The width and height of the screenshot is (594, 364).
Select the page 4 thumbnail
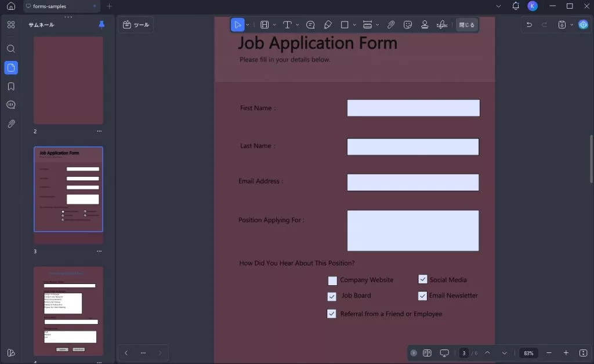68,311
